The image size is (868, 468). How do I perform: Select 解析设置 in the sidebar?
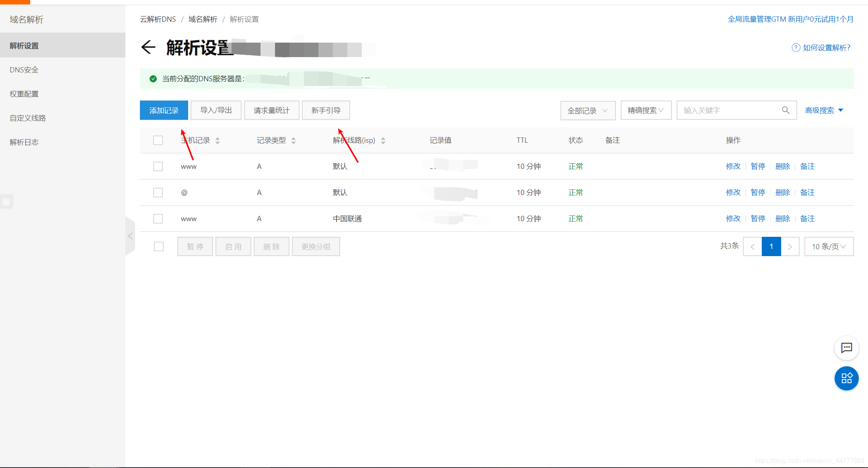pyautogui.click(x=63, y=45)
